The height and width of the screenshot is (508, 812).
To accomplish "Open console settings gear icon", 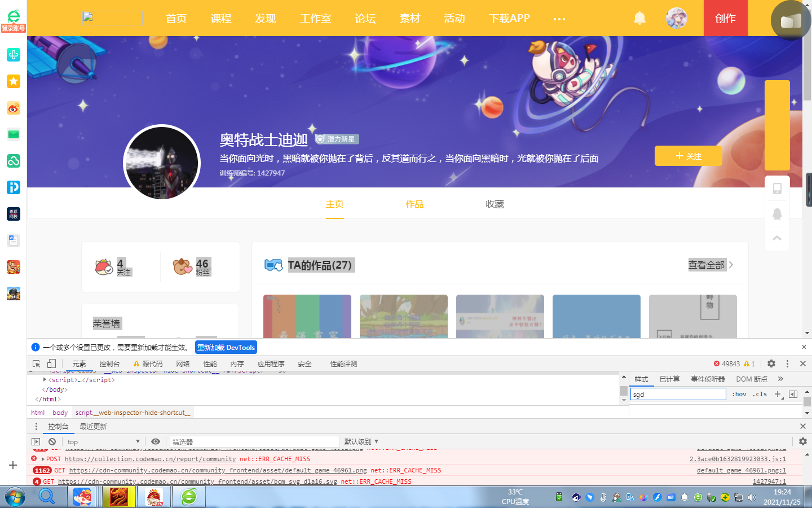I will [803, 441].
